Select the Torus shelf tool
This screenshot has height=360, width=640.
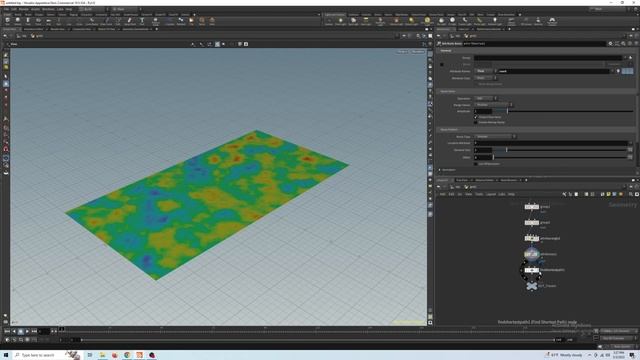point(38,21)
